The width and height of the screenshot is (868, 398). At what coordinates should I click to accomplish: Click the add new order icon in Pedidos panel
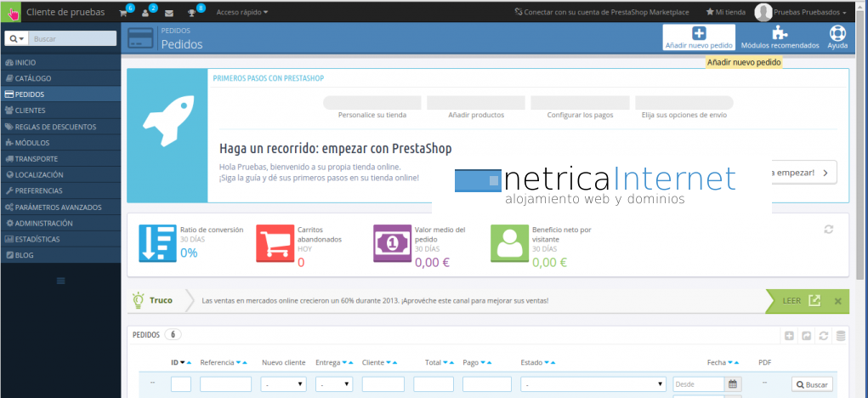(790, 335)
